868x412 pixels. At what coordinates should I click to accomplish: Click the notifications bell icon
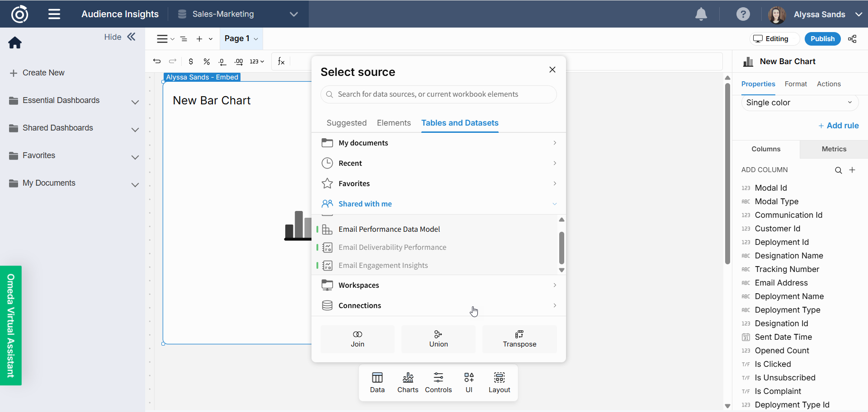point(701,14)
